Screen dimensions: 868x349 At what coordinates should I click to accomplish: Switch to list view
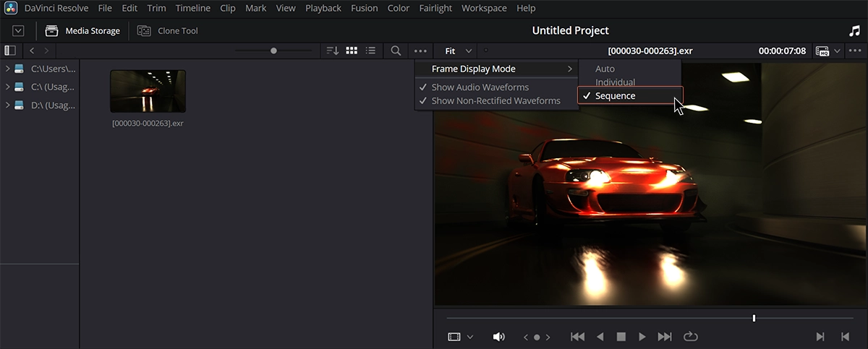371,51
